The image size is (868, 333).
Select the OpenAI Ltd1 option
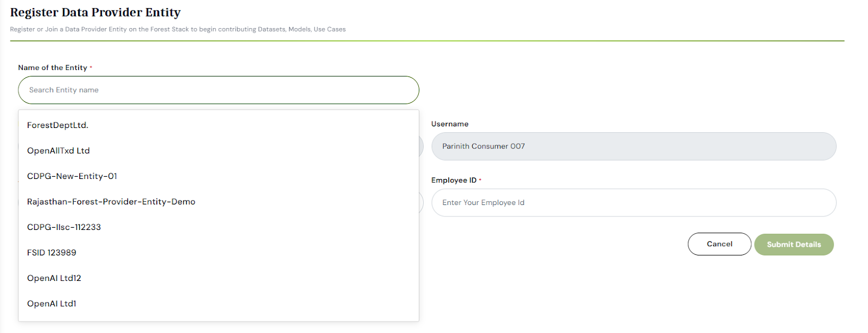(x=218, y=304)
